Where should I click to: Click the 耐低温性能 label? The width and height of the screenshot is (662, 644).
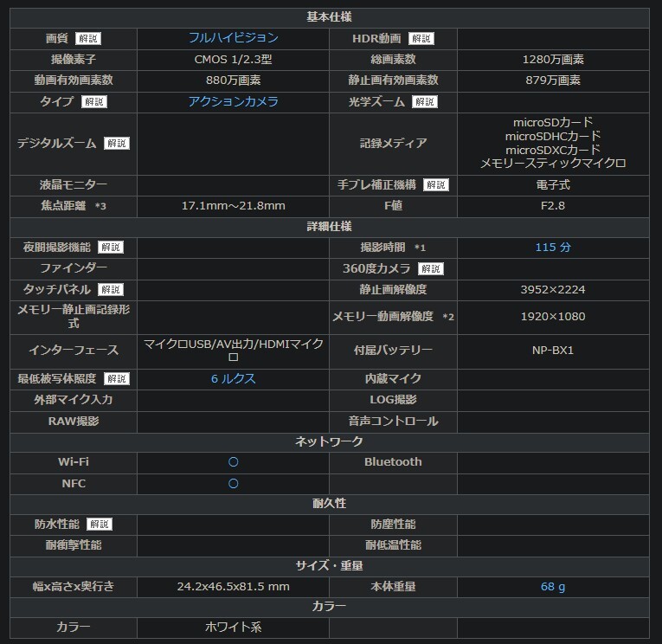(x=393, y=545)
